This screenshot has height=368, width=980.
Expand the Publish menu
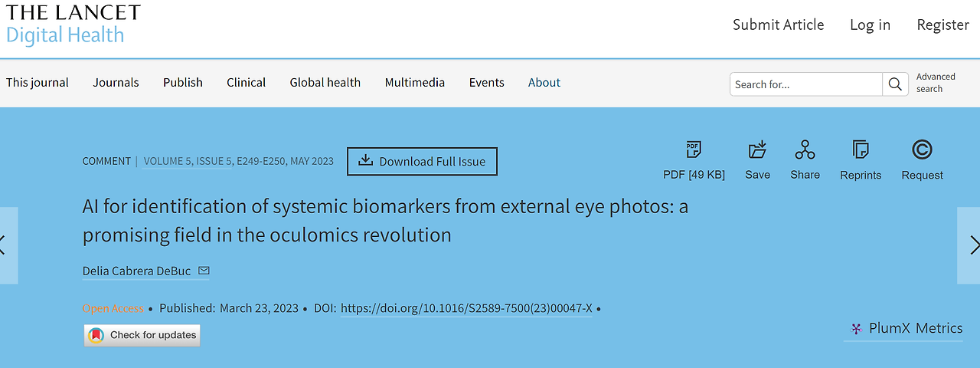[x=183, y=83]
